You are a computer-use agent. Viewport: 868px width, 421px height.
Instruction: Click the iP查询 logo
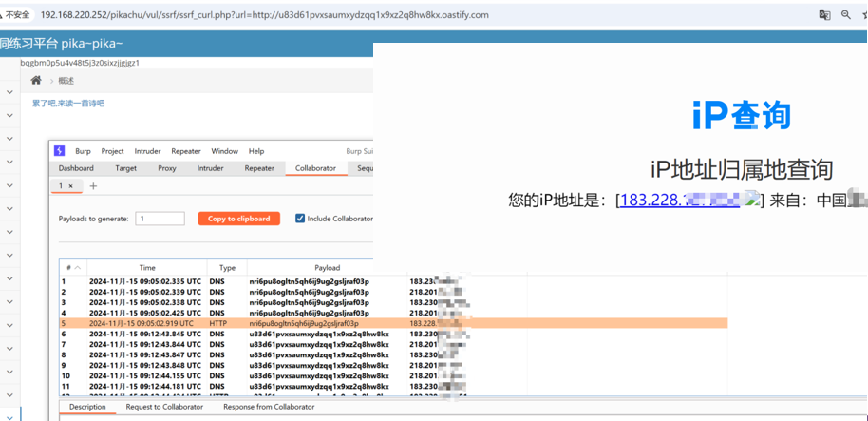tap(742, 115)
